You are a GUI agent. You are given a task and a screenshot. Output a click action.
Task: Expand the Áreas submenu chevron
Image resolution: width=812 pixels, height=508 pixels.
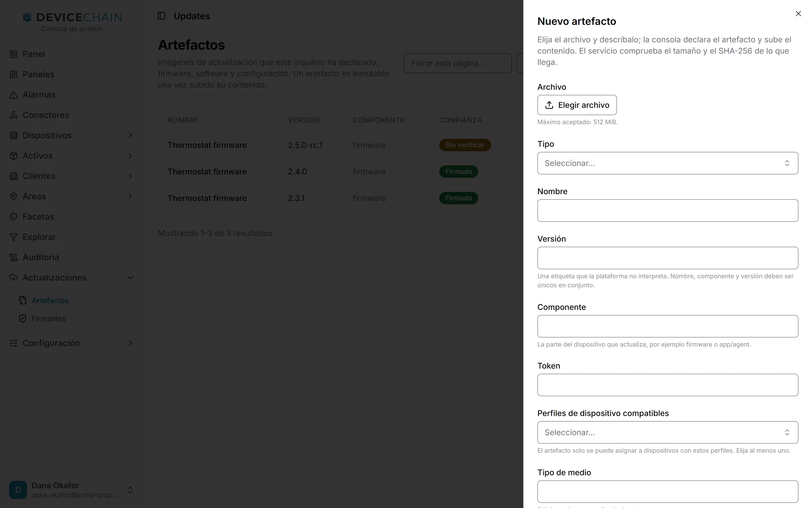pos(130,196)
